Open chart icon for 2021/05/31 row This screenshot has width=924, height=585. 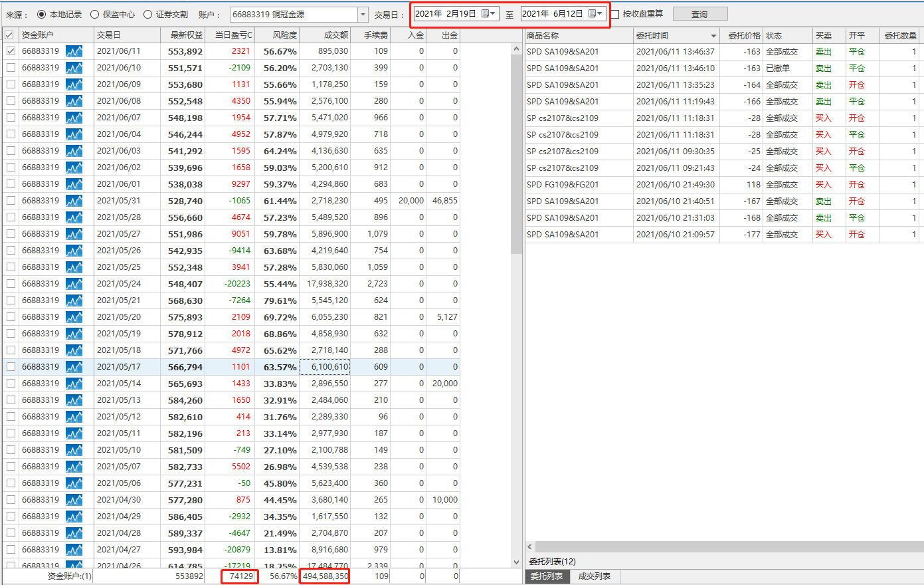(74, 201)
